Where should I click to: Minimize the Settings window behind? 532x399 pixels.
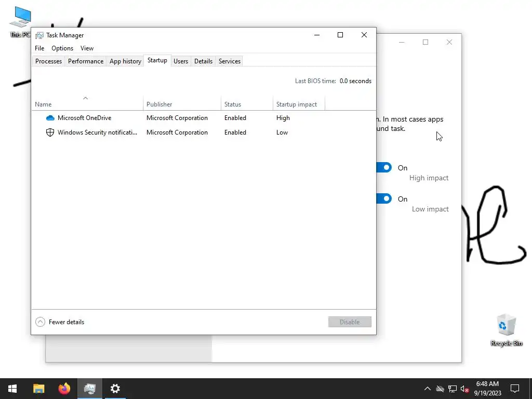(x=402, y=42)
